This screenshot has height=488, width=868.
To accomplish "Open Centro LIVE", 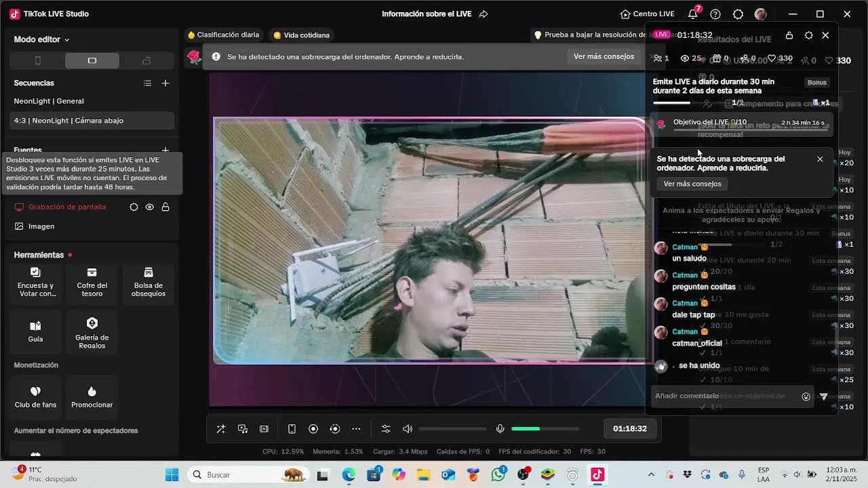I will tap(648, 14).
